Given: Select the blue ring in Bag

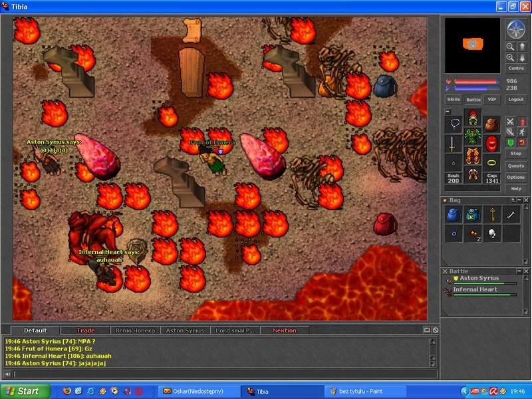Looking at the screenshot, I should pyautogui.click(x=454, y=234).
